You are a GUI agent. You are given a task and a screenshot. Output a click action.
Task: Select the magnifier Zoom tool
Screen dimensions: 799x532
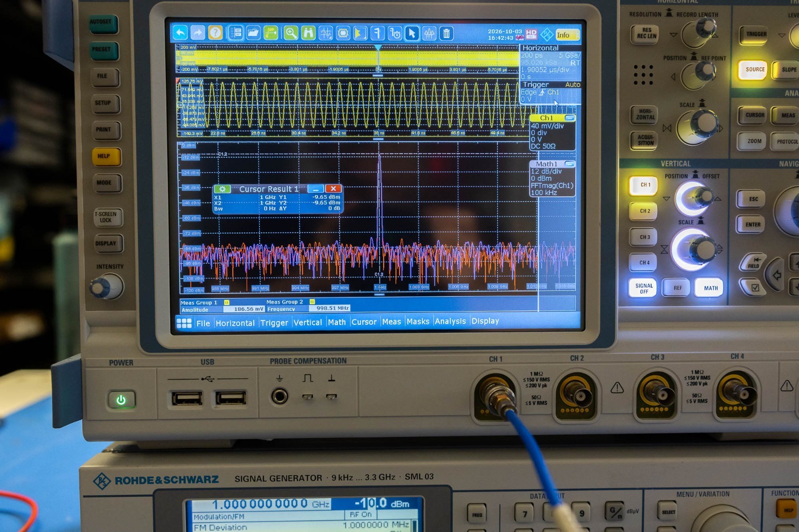[291, 33]
